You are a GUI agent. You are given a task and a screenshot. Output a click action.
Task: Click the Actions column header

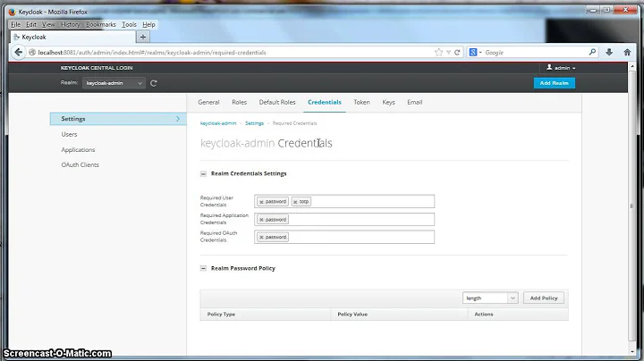tap(484, 315)
